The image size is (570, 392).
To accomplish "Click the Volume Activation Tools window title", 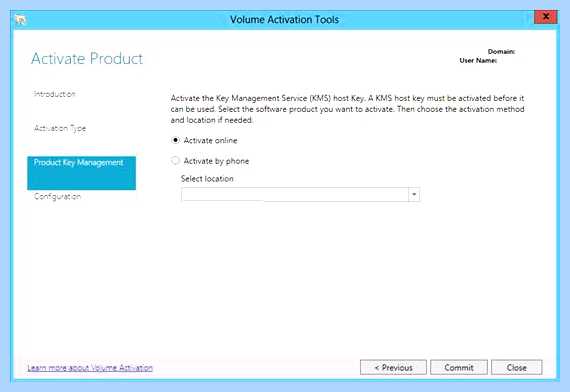I will pyautogui.click(x=284, y=20).
